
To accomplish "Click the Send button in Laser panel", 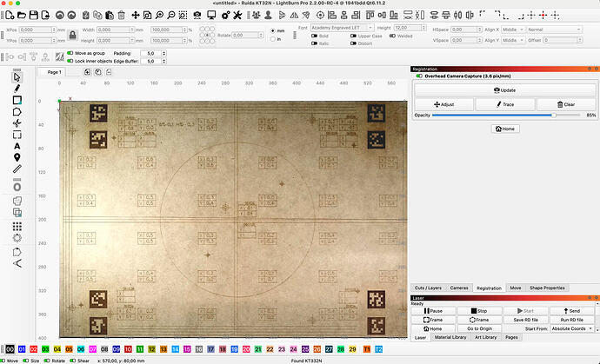I will coord(571,311).
